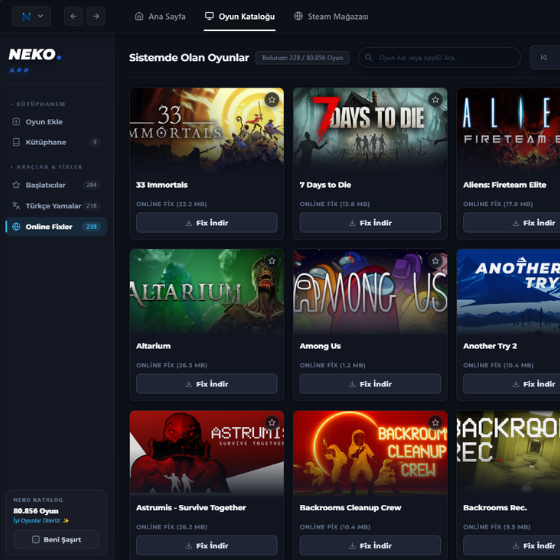The width and height of the screenshot is (560, 560).
Task: Download fix for 33 Immortals
Action: (x=207, y=223)
